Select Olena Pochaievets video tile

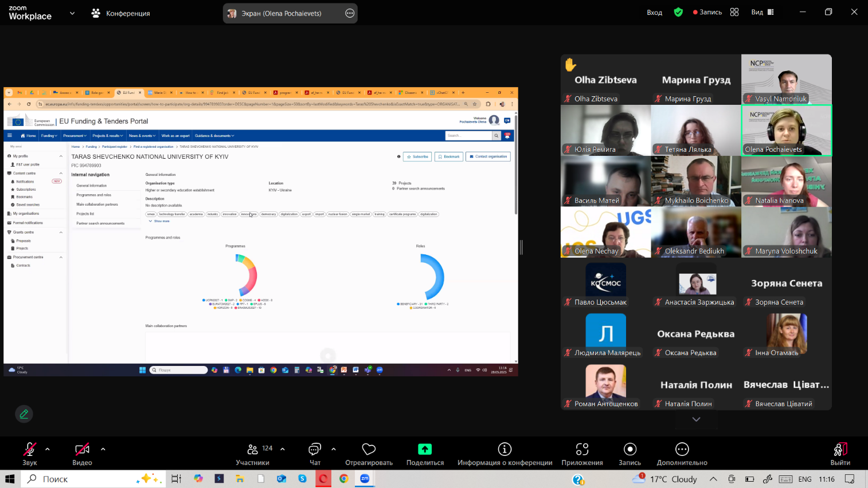[787, 130]
